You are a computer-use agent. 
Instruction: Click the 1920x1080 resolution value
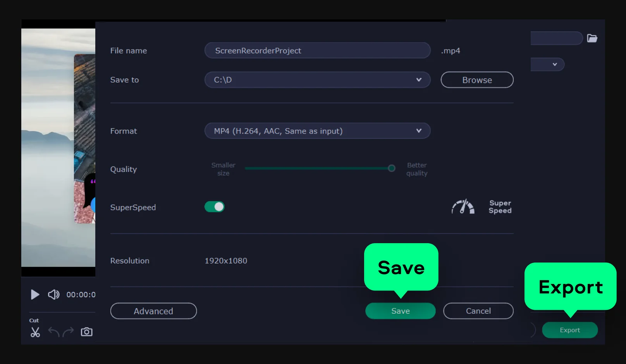tap(226, 261)
